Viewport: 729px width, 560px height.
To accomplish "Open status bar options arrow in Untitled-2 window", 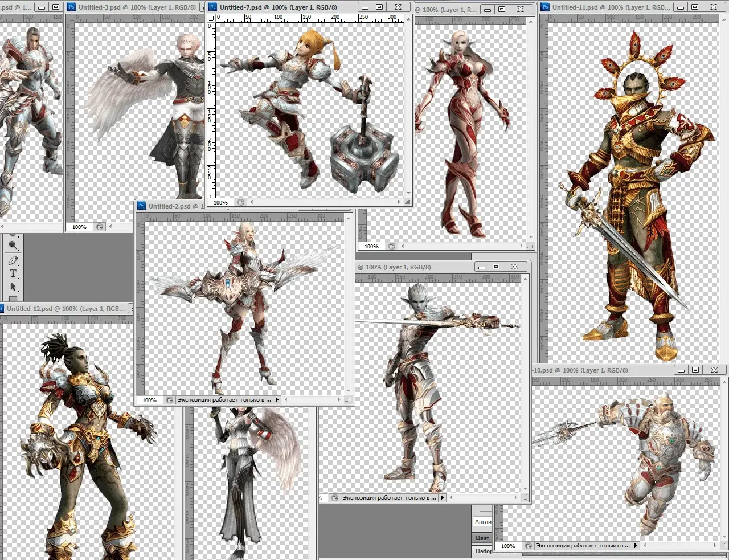I will 277,400.
